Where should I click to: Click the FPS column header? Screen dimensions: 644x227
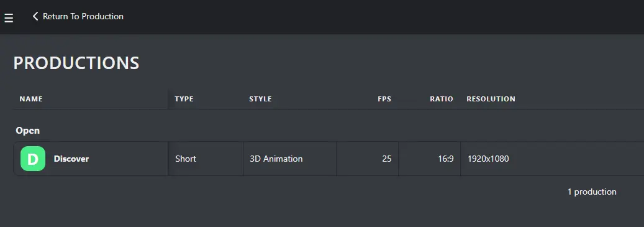pos(384,99)
